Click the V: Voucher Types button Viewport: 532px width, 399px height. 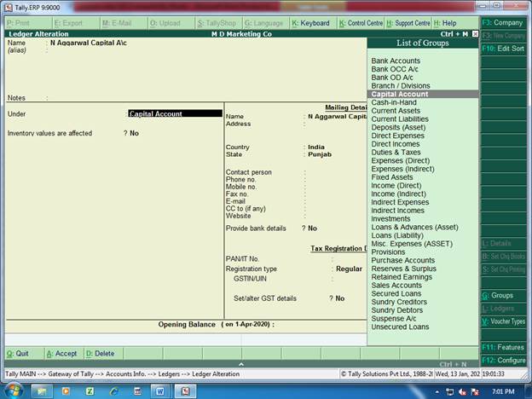[x=503, y=321]
